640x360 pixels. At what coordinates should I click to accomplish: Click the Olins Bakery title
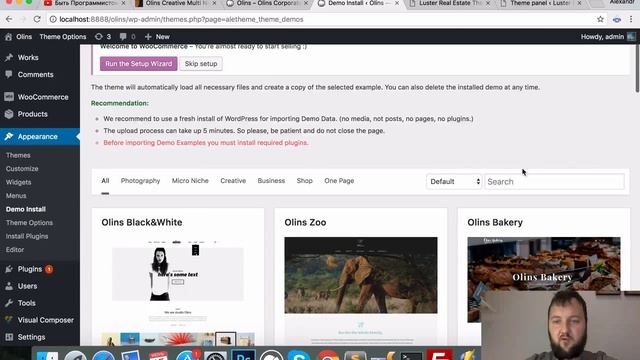click(495, 222)
